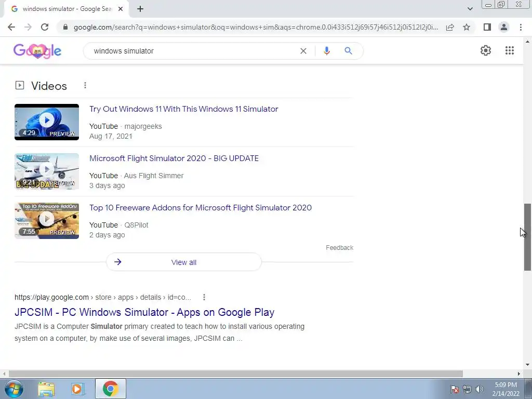532x399 pixels.
Task: Open the clock showing 5:09 PM
Action: pyautogui.click(x=506, y=389)
